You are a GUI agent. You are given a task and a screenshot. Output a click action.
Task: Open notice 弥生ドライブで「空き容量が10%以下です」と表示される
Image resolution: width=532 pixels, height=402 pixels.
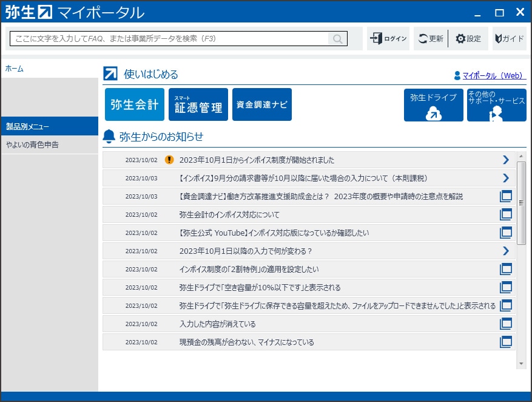tap(309, 288)
